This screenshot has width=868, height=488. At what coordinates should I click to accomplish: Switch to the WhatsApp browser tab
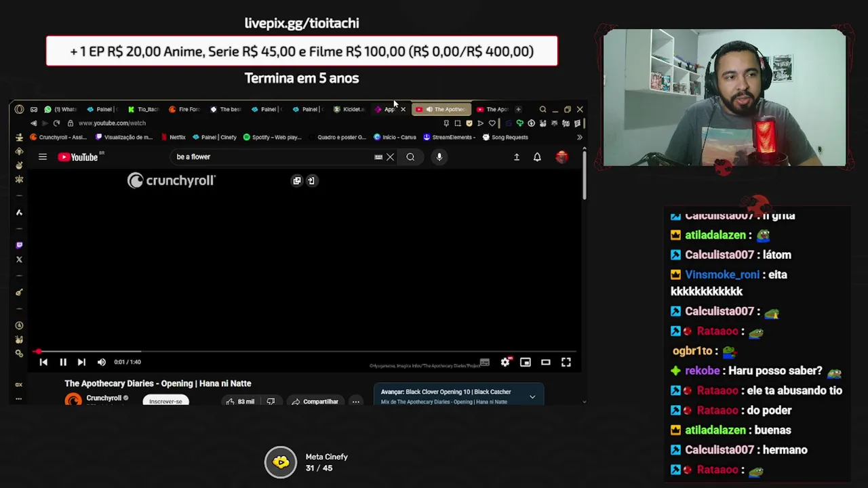[61, 109]
